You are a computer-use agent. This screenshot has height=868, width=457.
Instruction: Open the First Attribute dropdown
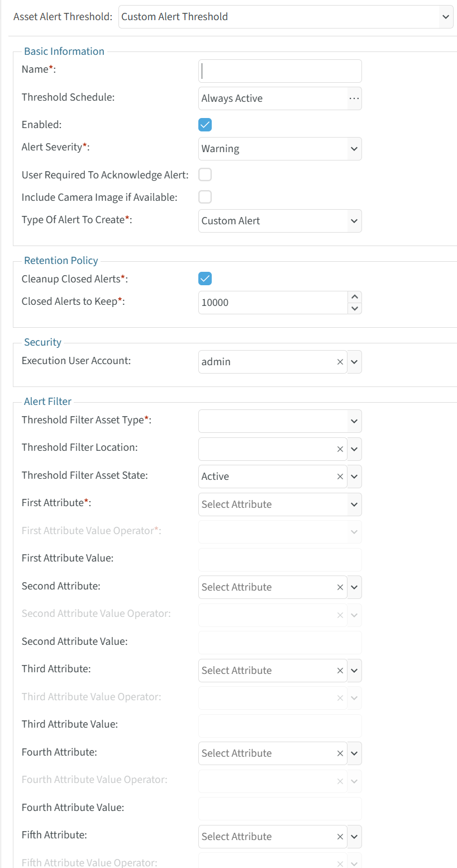click(x=280, y=504)
